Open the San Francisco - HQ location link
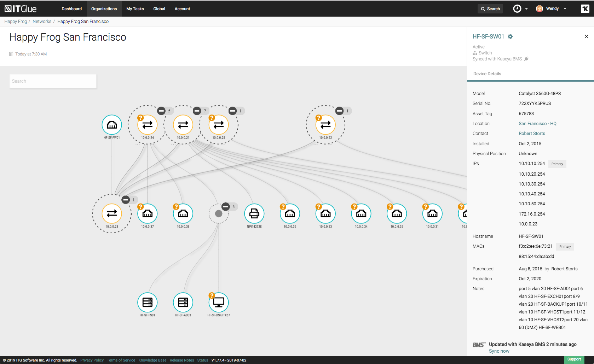This screenshot has height=364, width=594. click(537, 124)
